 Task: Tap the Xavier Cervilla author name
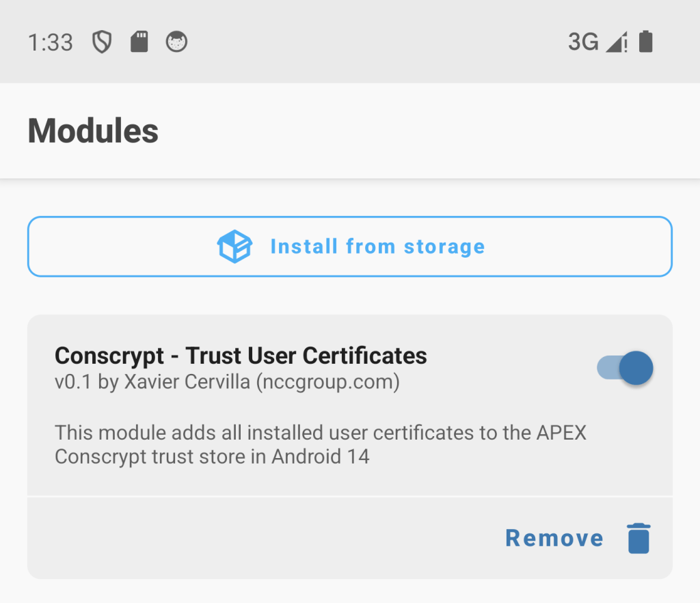[187, 381]
